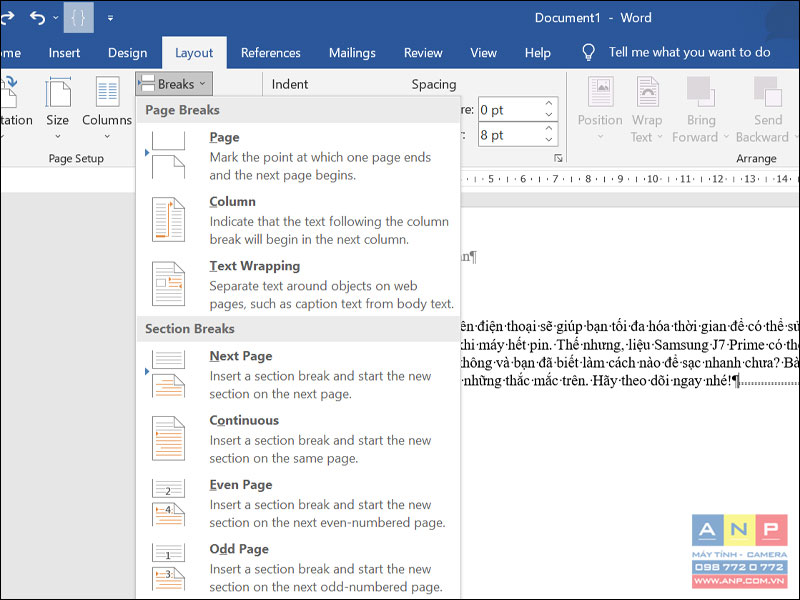Insert an Odd Page section break
This screenshot has width=800, height=600.
tap(298, 567)
